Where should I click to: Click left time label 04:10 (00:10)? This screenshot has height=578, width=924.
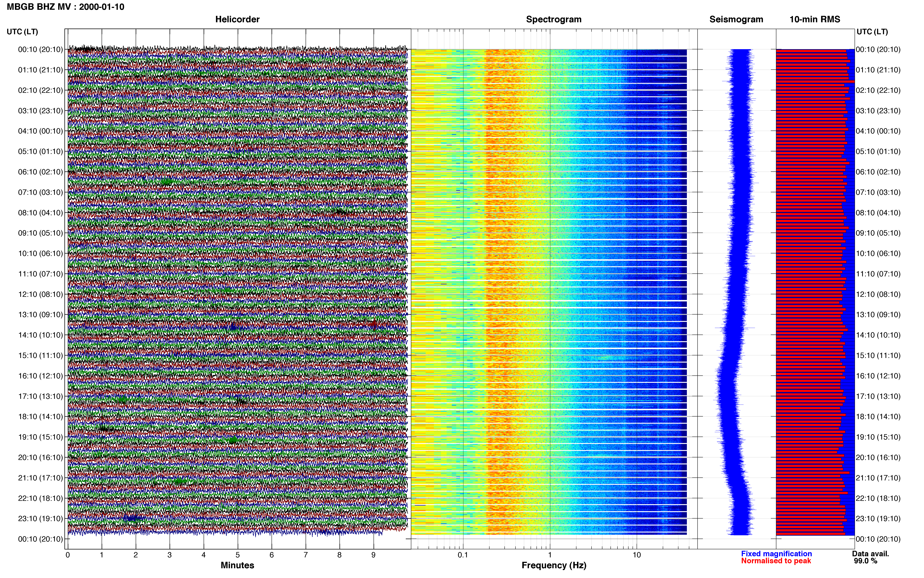coord(40,131)
